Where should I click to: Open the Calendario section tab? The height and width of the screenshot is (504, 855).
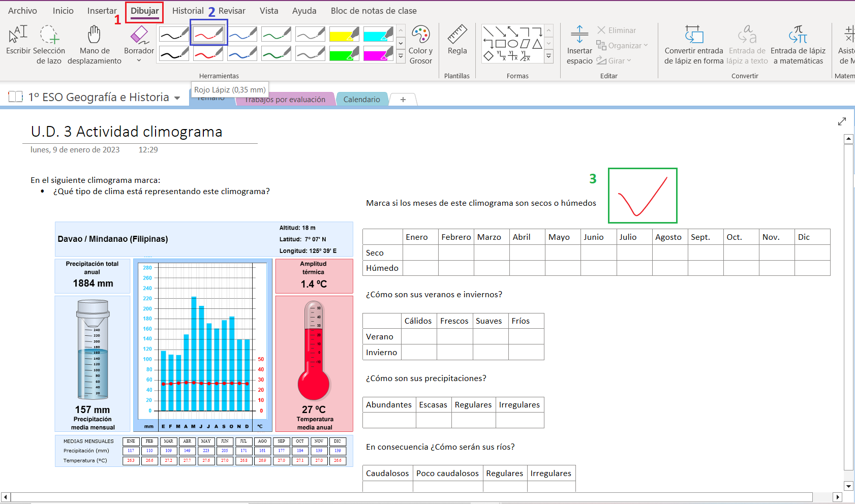click(362, 99)
